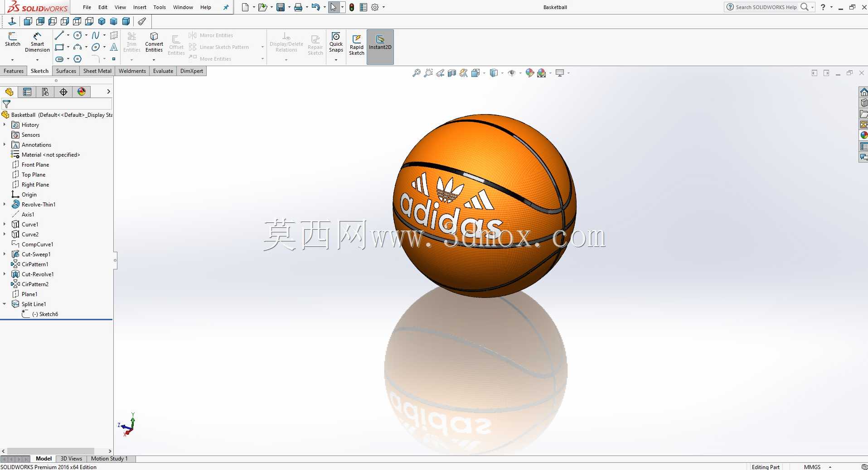The width and height of the screenshot is (868, 470).
Task: Click the Help question mark button
Action: coord(823,7)
